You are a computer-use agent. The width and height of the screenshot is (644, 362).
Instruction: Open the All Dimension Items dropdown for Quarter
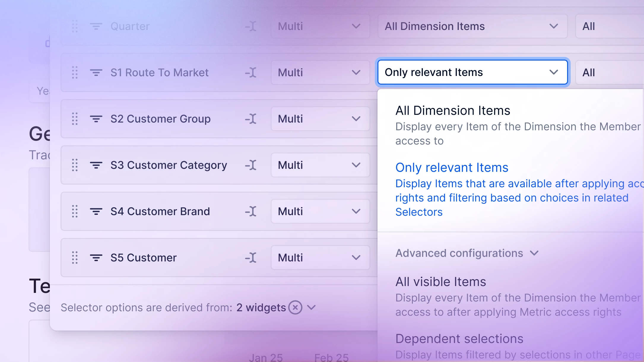pos(472,26)
